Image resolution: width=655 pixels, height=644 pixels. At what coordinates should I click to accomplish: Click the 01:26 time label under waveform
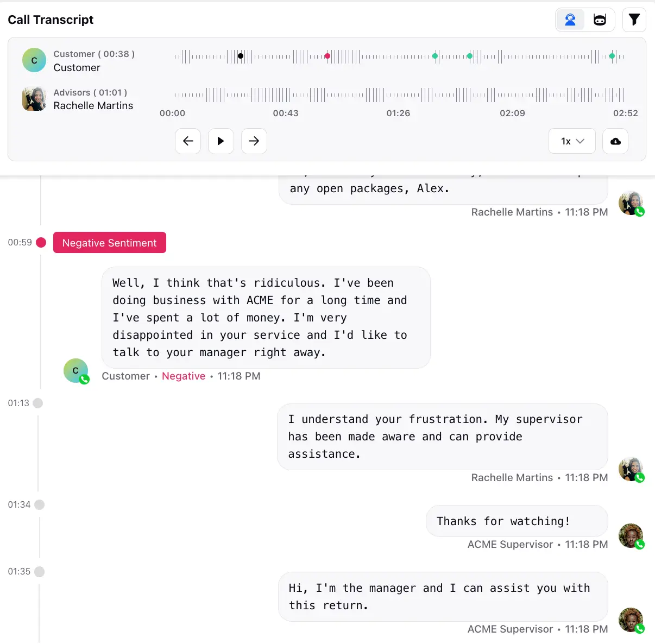[398, 113]
